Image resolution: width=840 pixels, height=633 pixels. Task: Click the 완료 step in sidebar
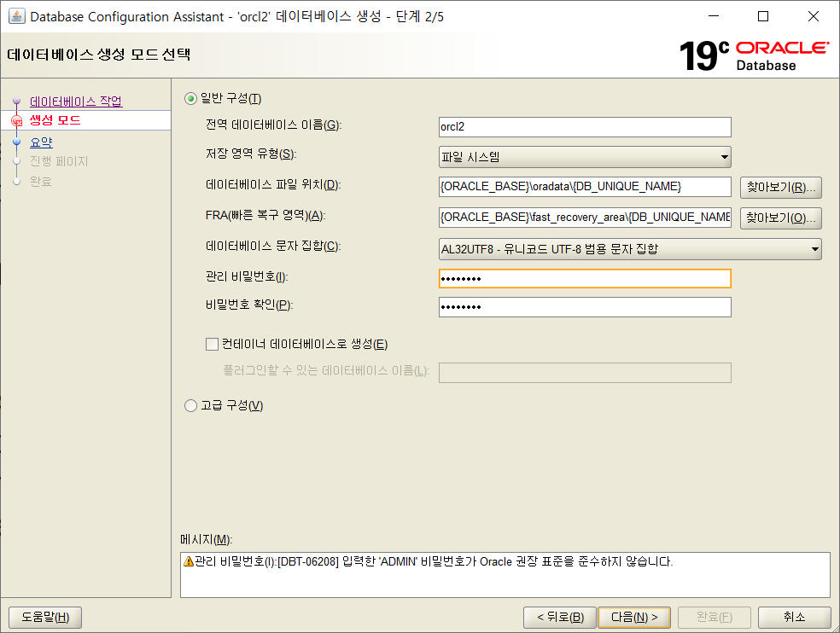(x=41, y=182)
